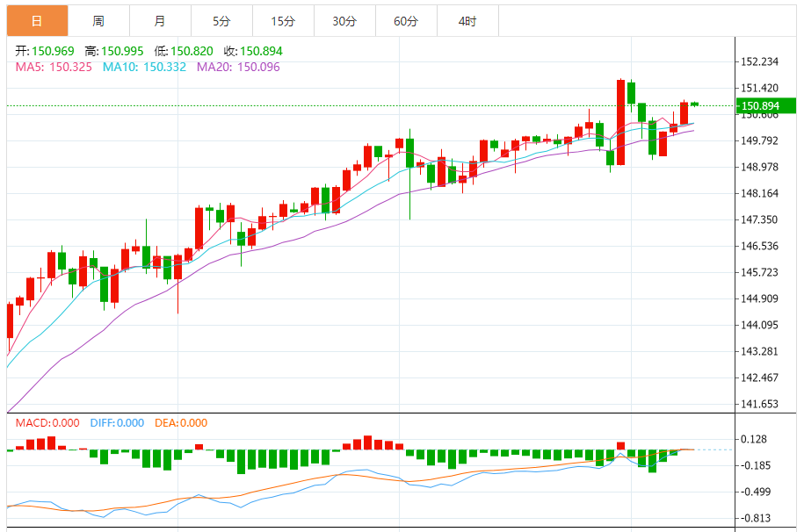
Task: Click the low price value 150.820
Action: click(192, 51)
